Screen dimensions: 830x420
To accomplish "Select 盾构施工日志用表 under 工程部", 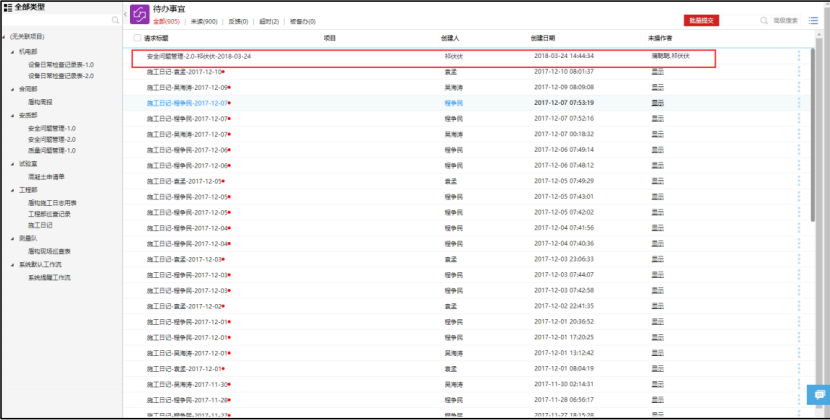I will coord(52,203).
